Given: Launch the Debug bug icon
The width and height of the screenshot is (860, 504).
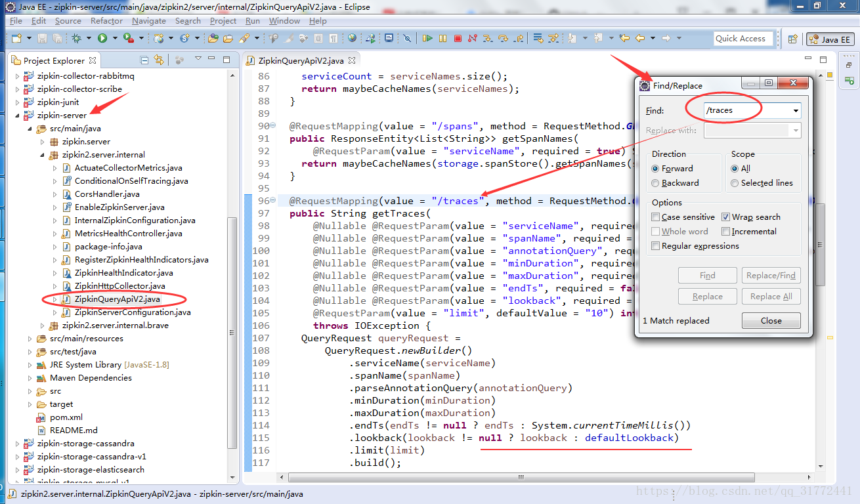Looking at the screenshot, I should [x=77, y=38].
